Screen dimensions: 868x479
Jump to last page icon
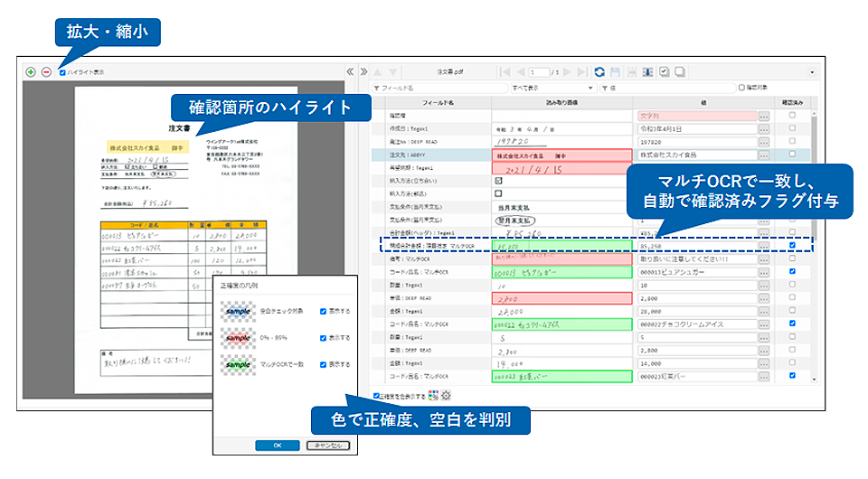(582, 71)
